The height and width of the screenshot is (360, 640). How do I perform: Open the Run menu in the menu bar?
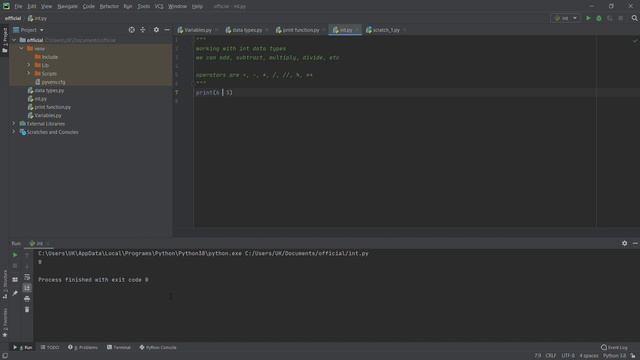coord(128,7)
